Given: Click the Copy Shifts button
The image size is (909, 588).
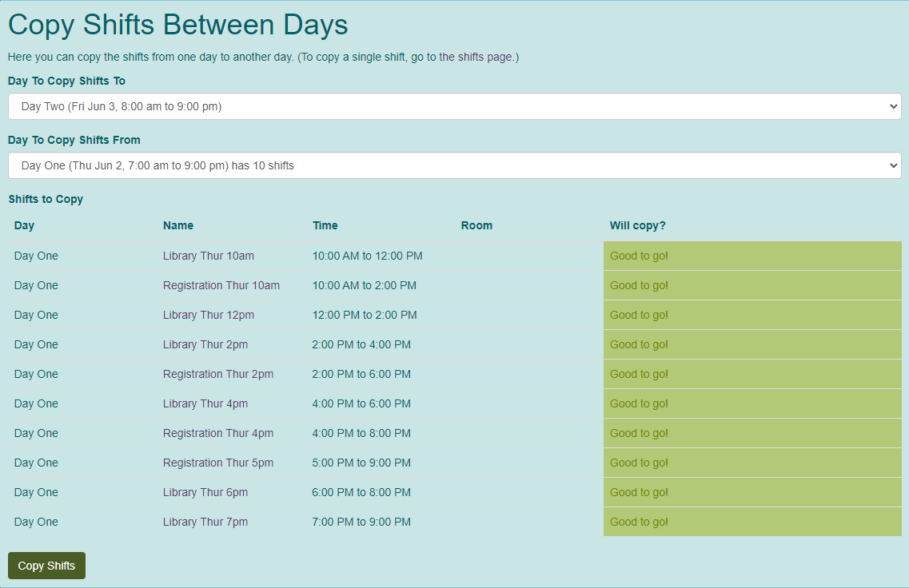Looking at the screenshot, I should coord(46,566).
